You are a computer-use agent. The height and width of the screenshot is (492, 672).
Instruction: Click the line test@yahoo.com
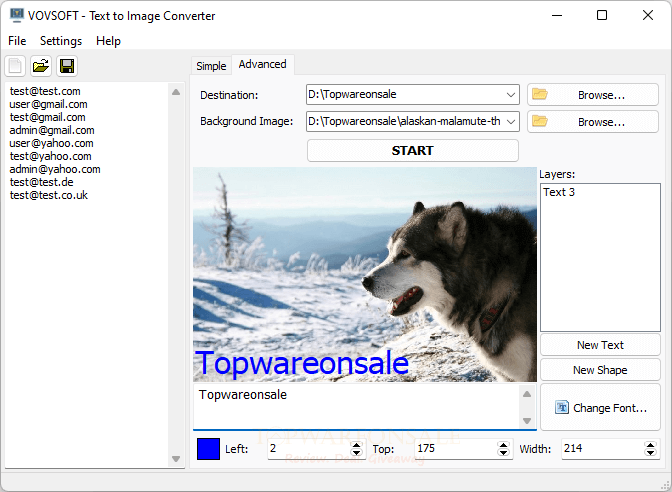51,156
